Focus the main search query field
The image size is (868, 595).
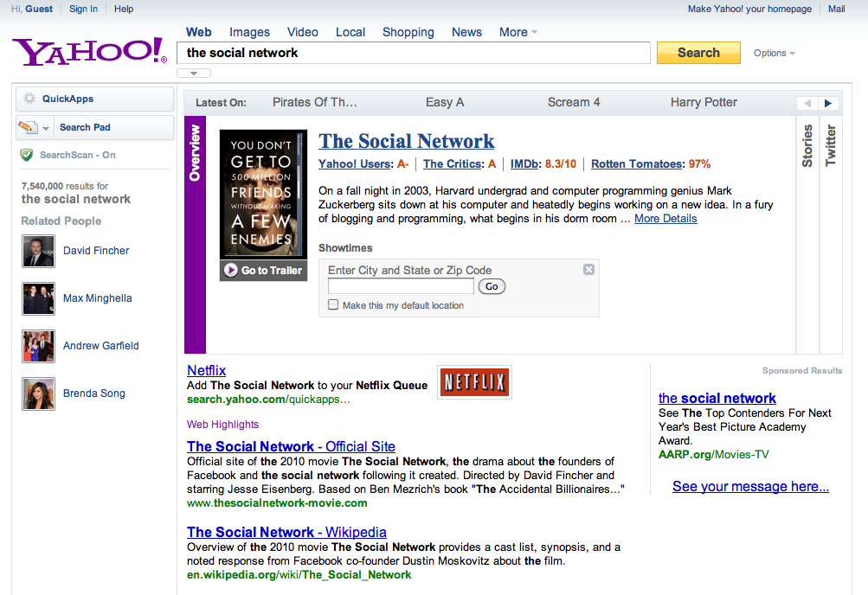[x=414, y=53]
